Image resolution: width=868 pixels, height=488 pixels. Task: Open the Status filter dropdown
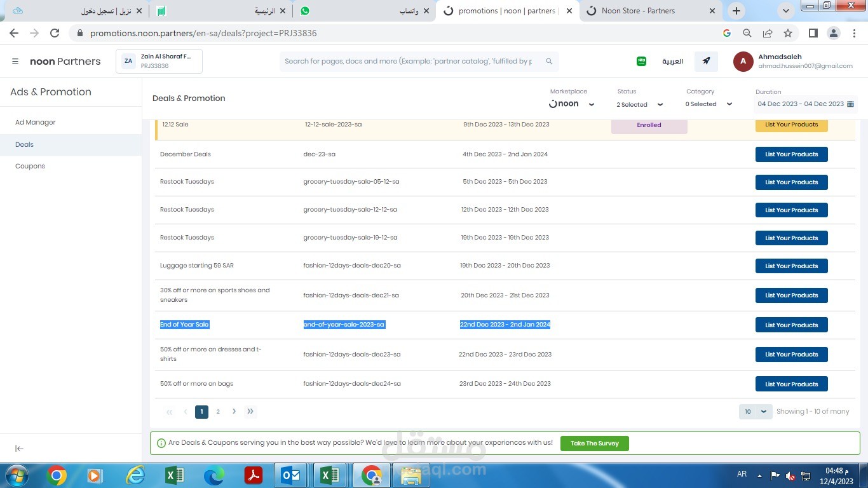click(640, 105)
